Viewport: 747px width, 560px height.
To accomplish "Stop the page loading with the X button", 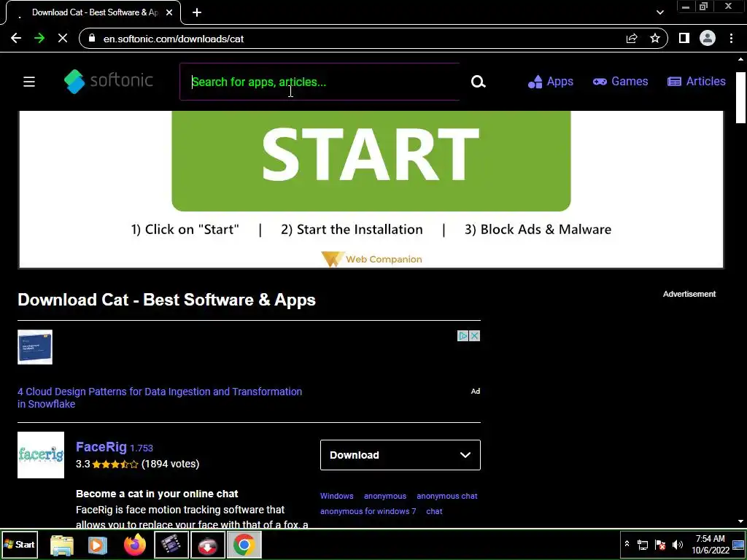I will (63, 39).
